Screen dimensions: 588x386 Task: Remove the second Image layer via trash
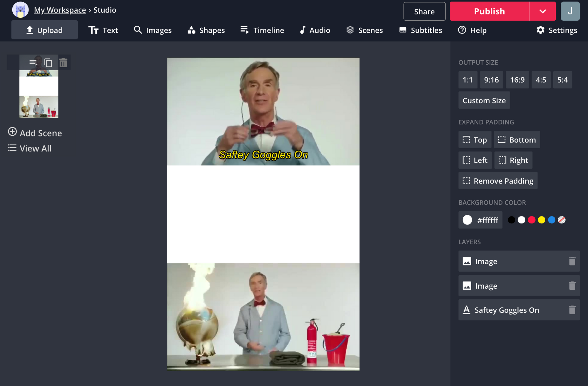coord(572,286)
